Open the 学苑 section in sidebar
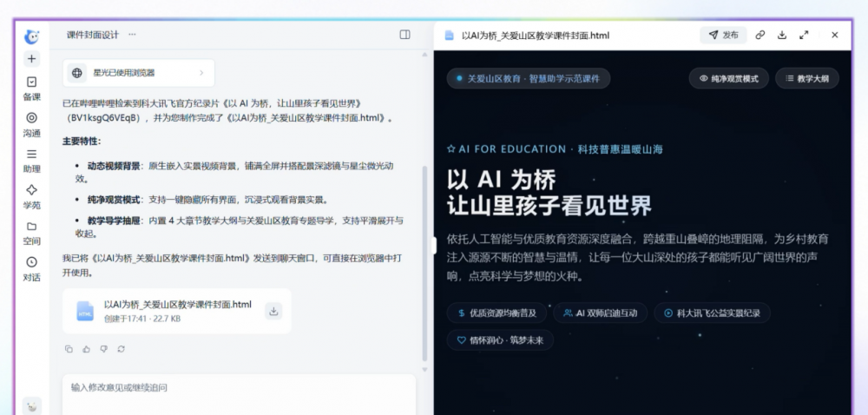868x415 pixels. pyautogui.click(x=31, y=196)
